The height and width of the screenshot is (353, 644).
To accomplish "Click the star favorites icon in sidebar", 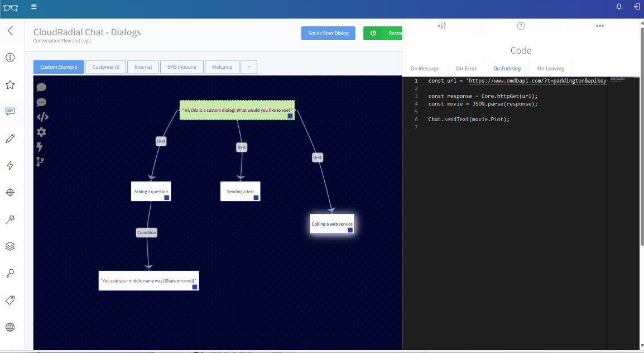I will 10,85.
